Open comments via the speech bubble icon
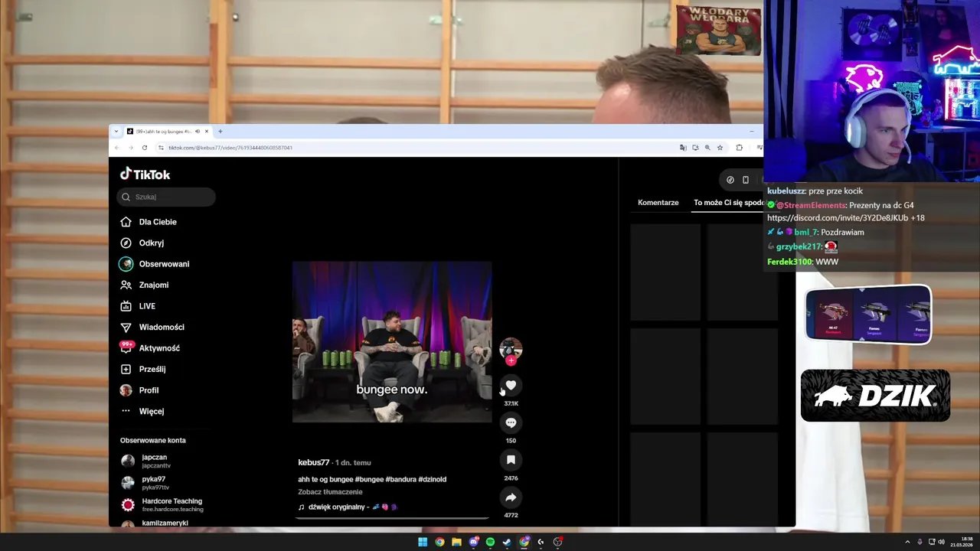 [x=511, y=422]
